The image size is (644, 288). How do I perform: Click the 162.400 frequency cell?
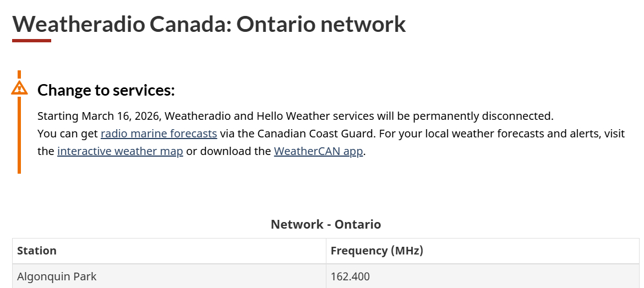(x=350, y=276)
